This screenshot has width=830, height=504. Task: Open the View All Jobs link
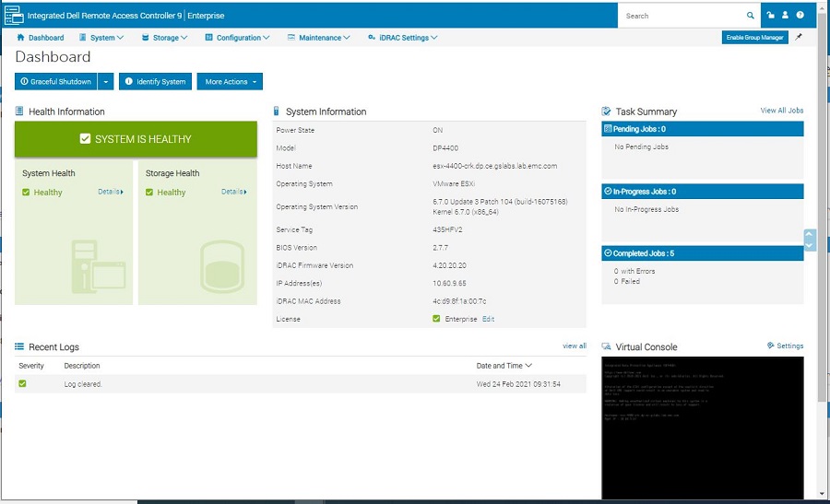(781, 111)
